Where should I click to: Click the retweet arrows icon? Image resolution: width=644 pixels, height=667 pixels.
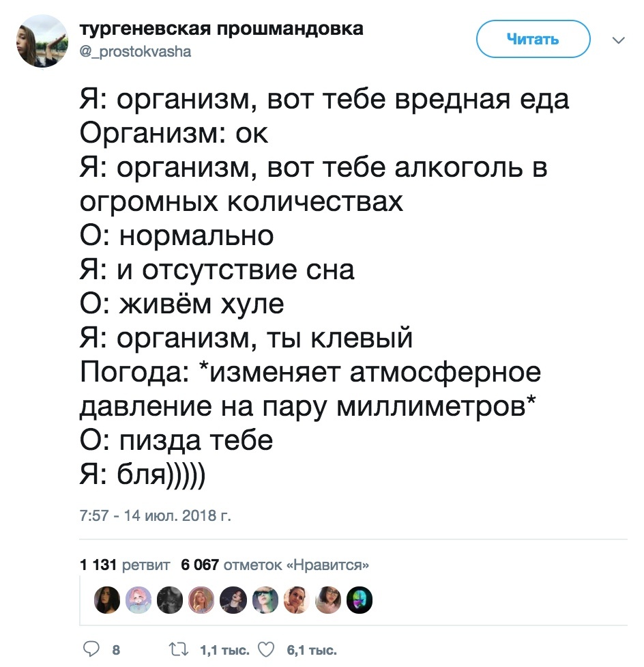coord(177,649)
